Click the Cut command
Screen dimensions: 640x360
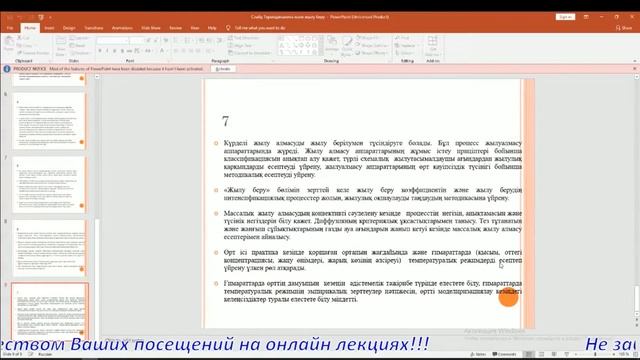[x=24, y=38]
